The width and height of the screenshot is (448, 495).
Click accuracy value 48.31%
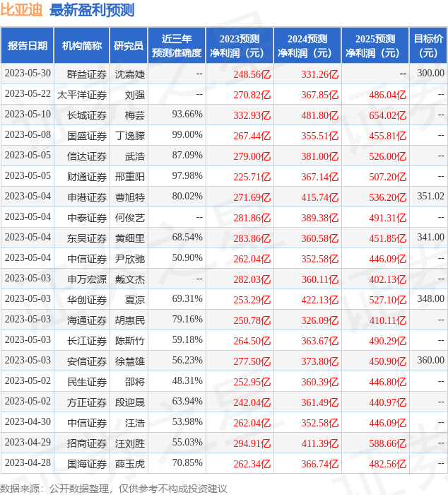click(187, 380)
